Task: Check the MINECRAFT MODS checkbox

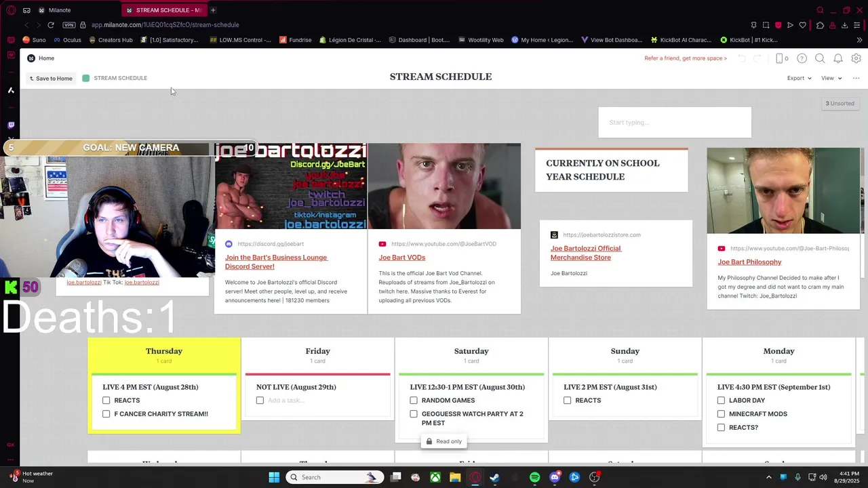Action: (721, 414)
